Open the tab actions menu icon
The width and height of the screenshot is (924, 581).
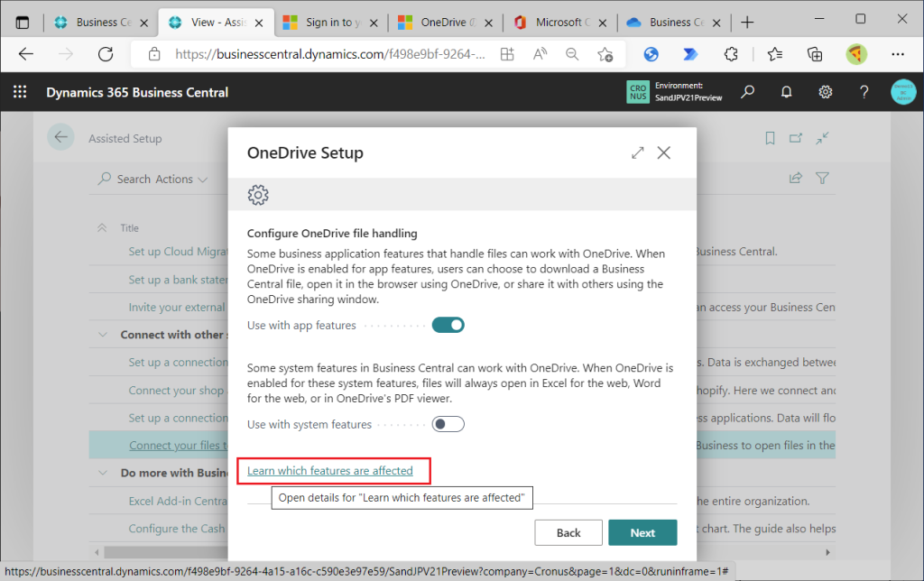pos(23,23)
